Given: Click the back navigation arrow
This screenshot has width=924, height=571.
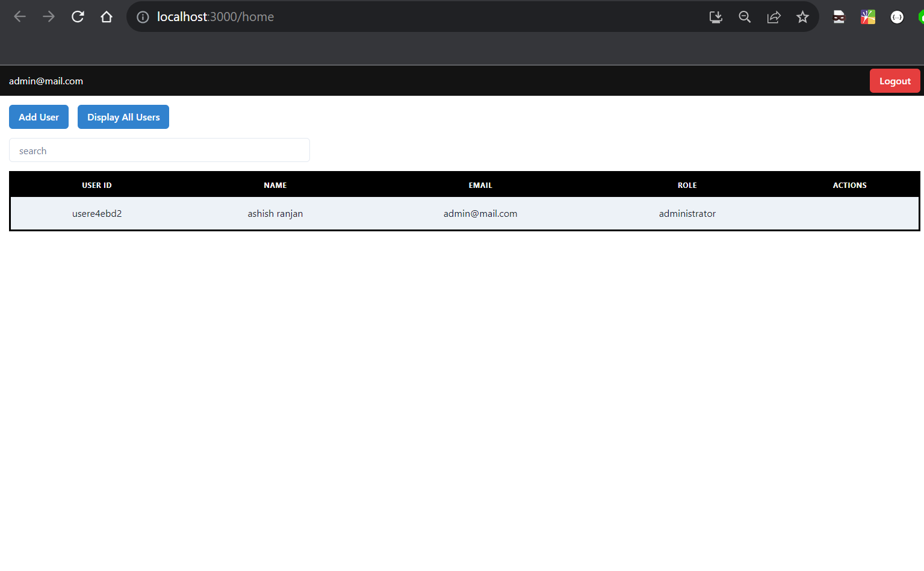Looking at the screenshot, I should coord(19,16).
